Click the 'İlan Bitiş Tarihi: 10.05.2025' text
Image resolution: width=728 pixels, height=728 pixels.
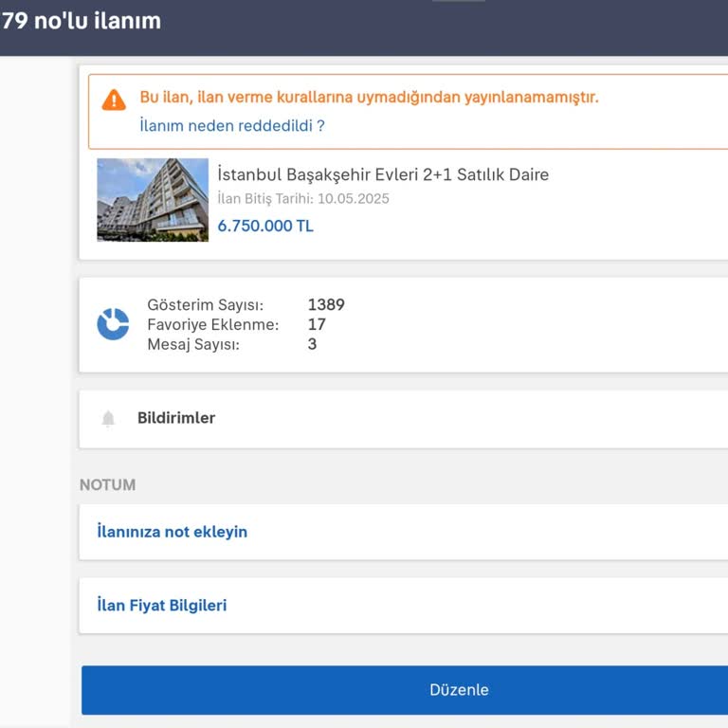[x=303, y=199]
